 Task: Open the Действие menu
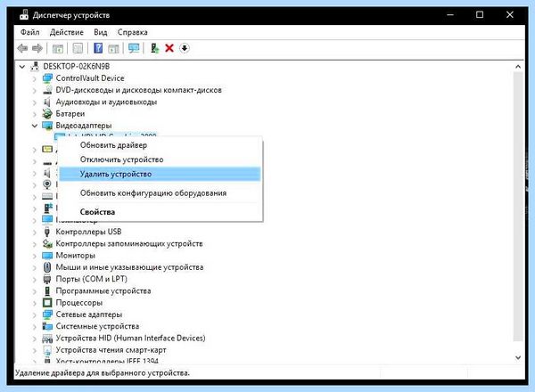pyautogui.click(x=67, y=32)
